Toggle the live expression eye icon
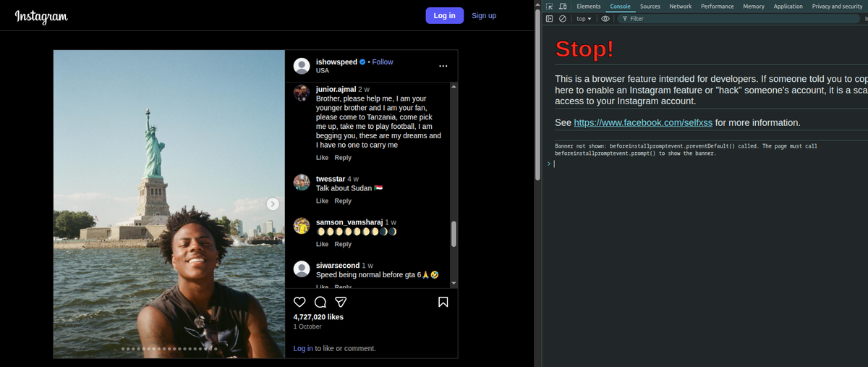 [605, 19]
